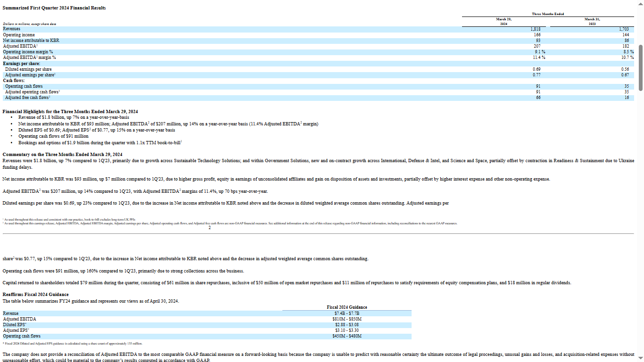This screenshot has height=362, width=644.
Task: Select the 'Operating income' row label
Action: [x=19, y=35]
